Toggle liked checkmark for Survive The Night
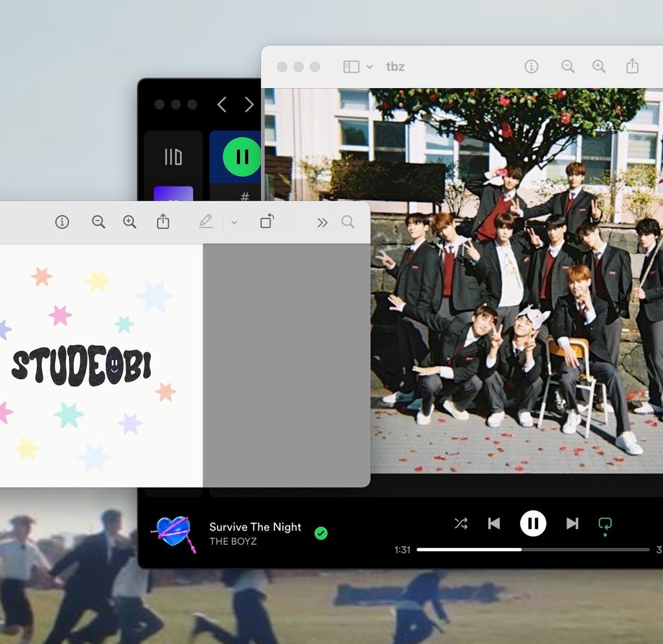This screenshot has width=663, height=644. point(321,533)
